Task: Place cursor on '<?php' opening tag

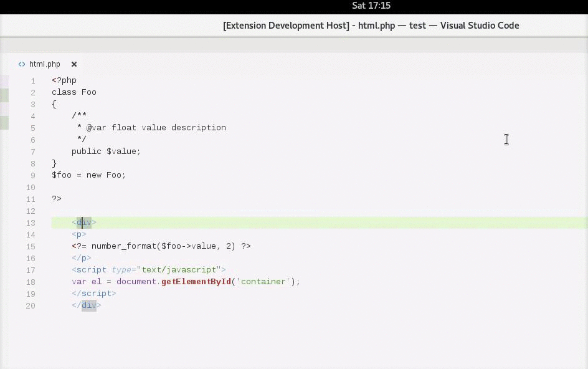Action: (x=64, y=80)
